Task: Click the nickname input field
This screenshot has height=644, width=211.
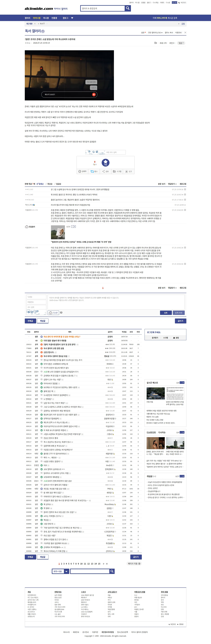Action: click(36, 297)
